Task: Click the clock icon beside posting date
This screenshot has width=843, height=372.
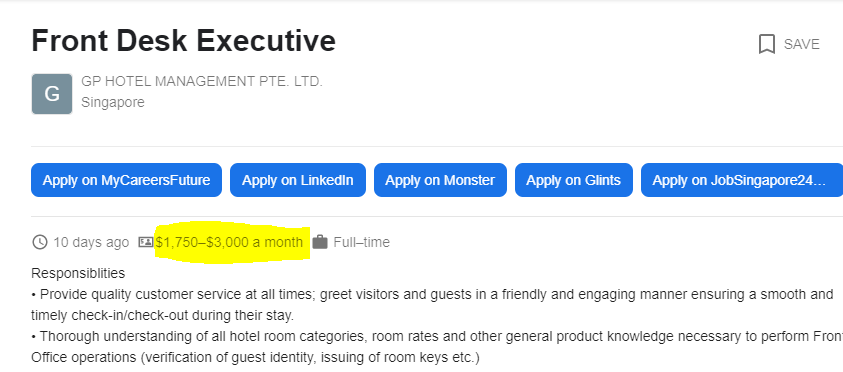Action: click(40, 242)
